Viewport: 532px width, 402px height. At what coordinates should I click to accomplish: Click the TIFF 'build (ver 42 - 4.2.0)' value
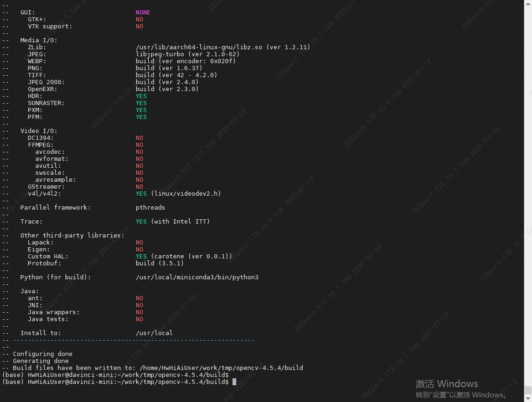point(176,75)
